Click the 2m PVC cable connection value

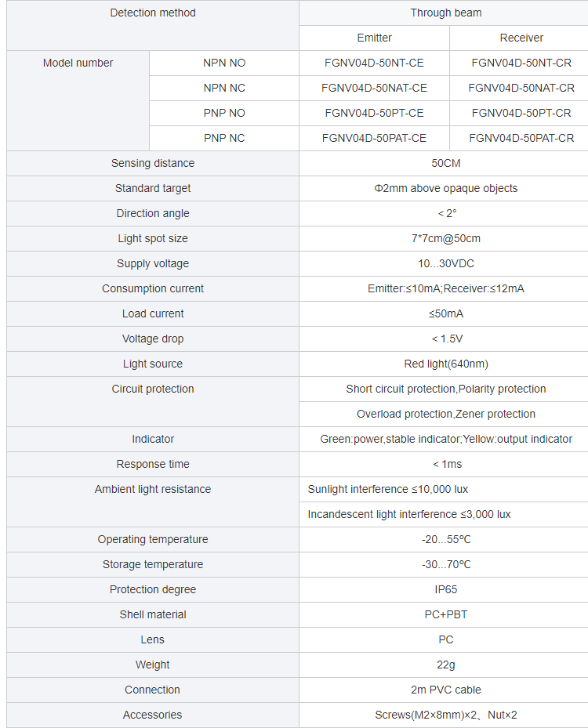point(446,690)
